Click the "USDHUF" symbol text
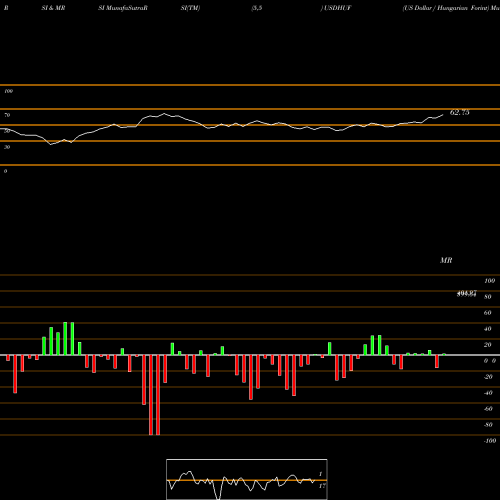This screenshot has width=500, height=500. coord(338,8)
